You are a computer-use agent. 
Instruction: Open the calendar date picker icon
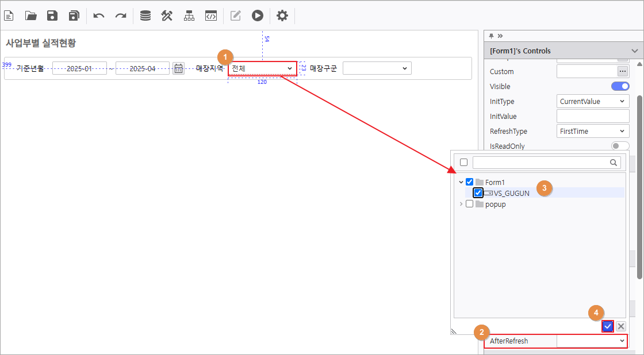(x=179, y=68)
